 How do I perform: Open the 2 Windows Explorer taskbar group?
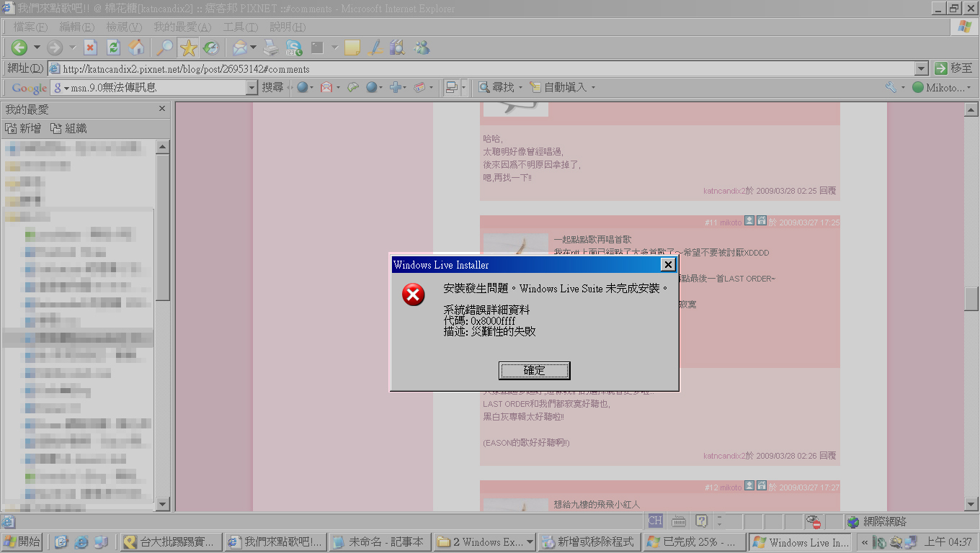485,541
